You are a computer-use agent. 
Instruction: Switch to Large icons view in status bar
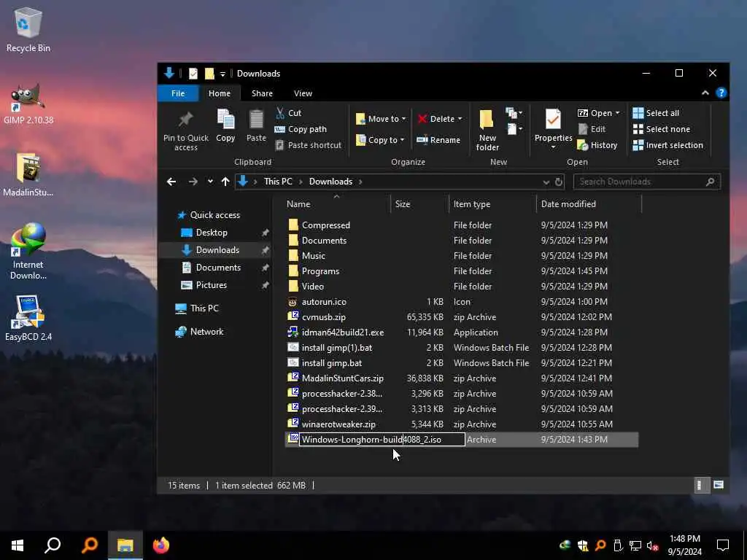pos(719,485)
